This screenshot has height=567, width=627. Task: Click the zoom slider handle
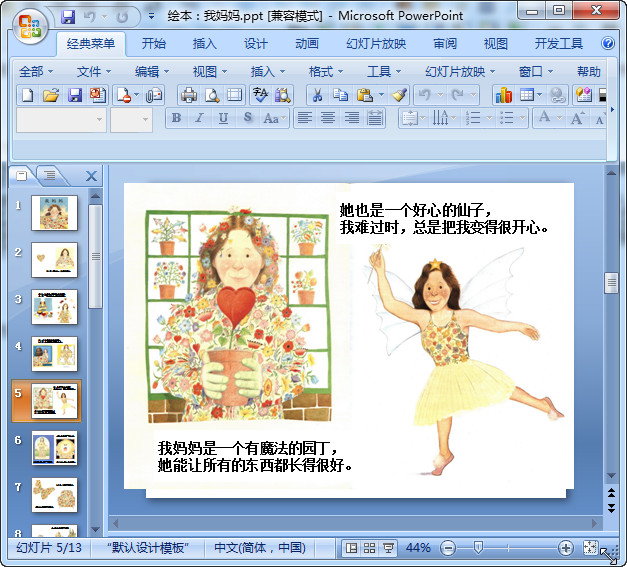tap(479, 548)
